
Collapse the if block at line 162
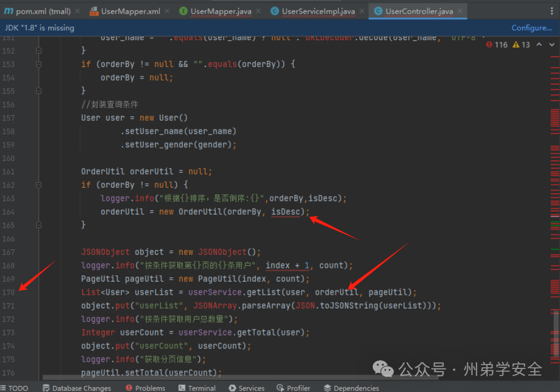(x=39, y=185)
